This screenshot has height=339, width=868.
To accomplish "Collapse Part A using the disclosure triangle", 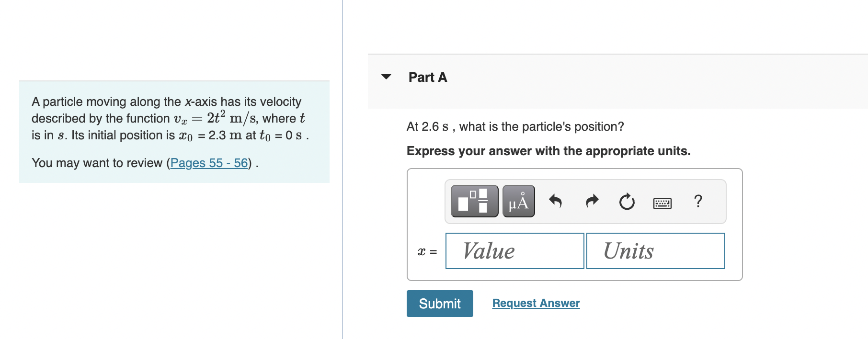I will 386,77.
